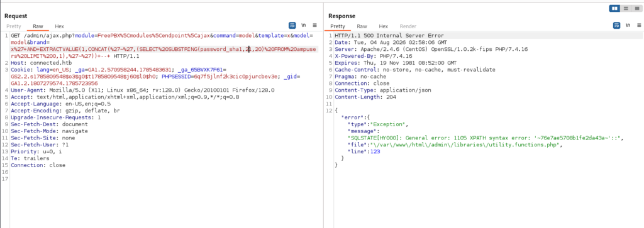Screen dimensions: 644x228
Task: Select the Pretty tab in Response pane
Action: click(x=338, y=26)
